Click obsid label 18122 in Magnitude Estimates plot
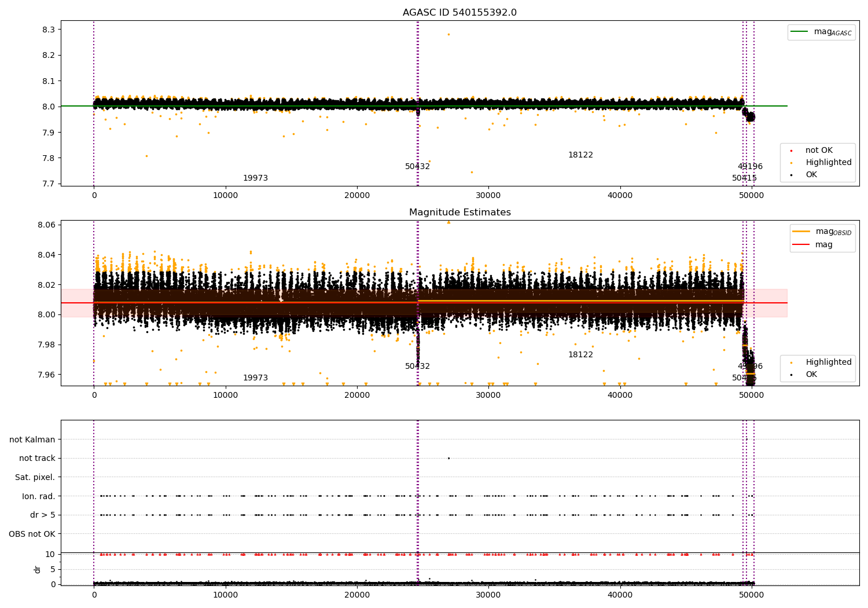 (580, 355)
